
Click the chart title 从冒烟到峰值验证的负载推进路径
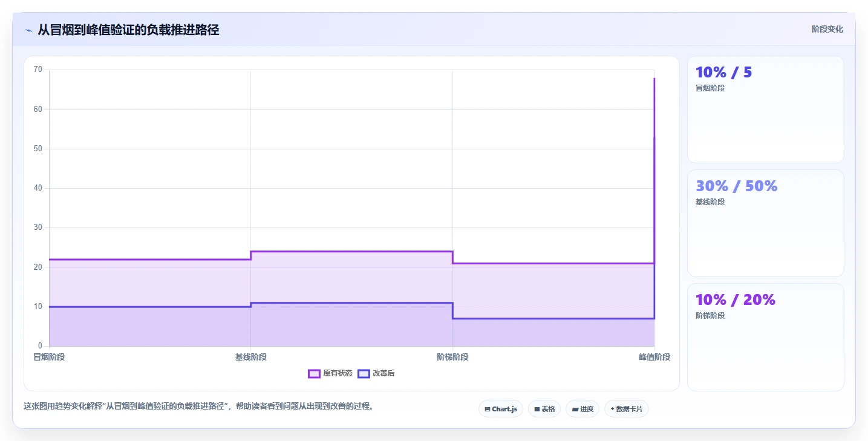coord(128,30)
